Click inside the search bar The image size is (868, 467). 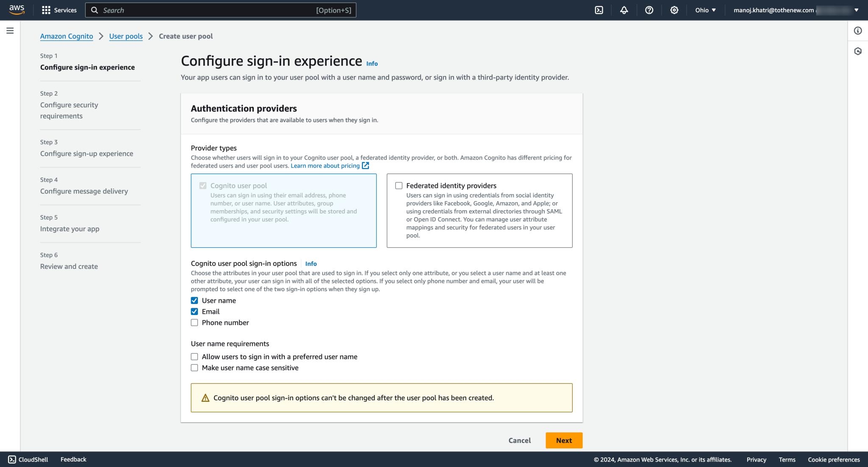(220, 10)
